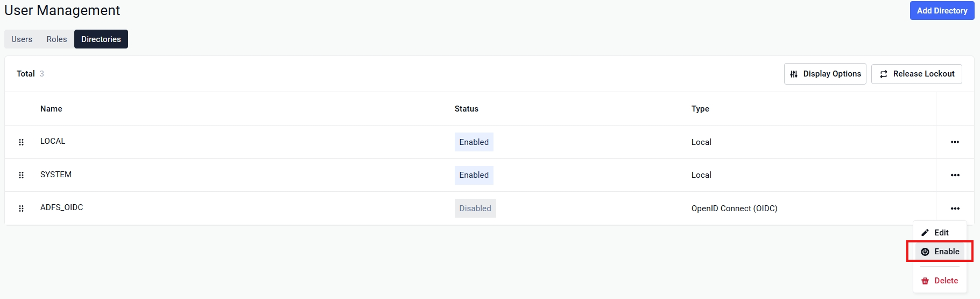This screenshot has width=980, height=299.
Task: Click the pencil Edit icon in context menu
Action: [925, 233]
